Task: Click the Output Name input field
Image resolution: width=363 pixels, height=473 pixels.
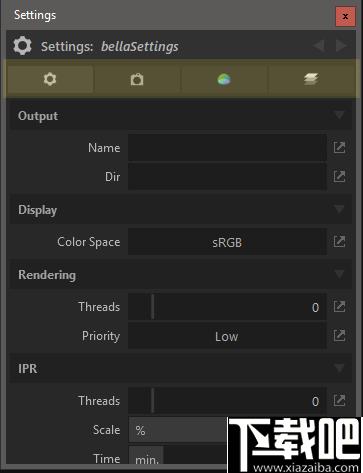Action: (227, 148)
